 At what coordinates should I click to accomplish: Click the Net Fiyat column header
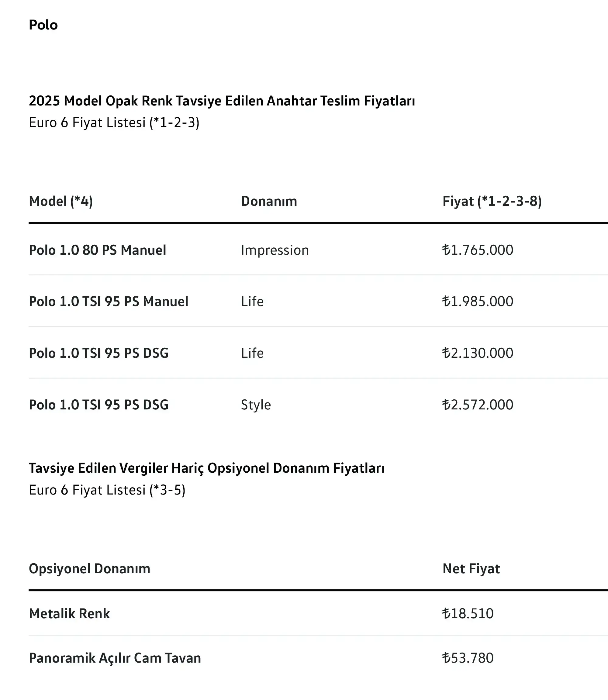coord(471,569)
